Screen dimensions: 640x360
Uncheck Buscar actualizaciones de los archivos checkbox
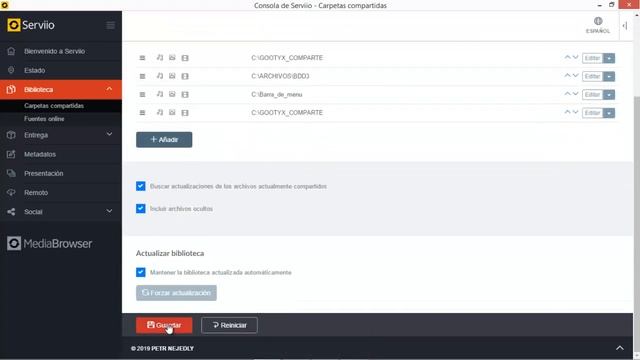[140, 186]
